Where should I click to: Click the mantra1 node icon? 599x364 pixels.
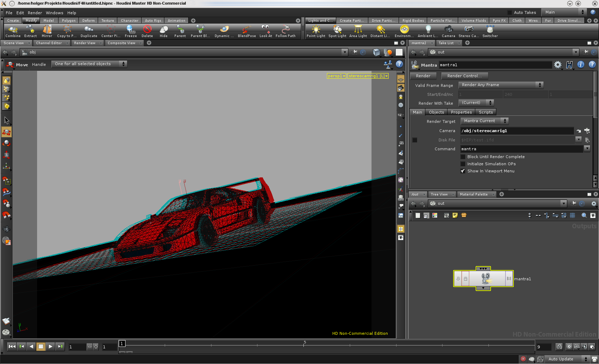[486, 279]
